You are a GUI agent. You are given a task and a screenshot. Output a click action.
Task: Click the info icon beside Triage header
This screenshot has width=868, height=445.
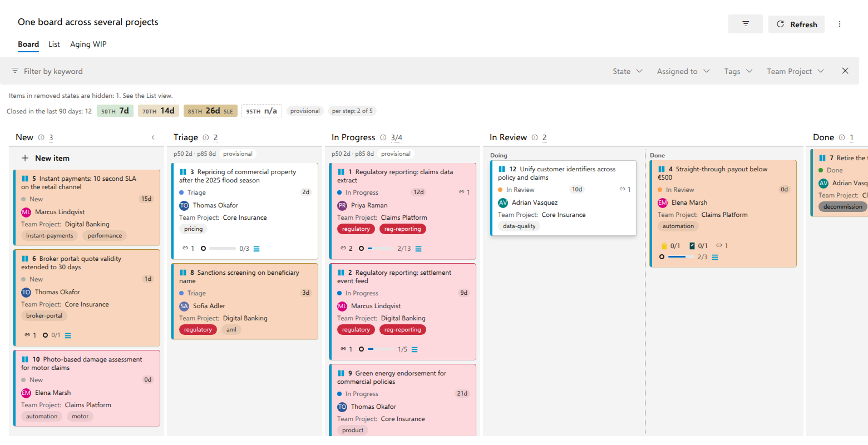point(206,137)
